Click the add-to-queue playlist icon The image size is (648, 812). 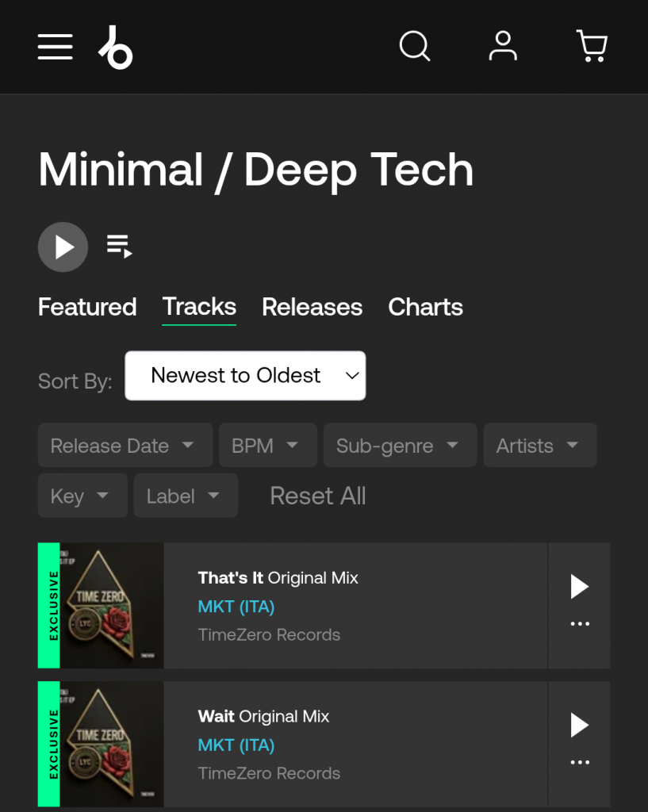120,247
